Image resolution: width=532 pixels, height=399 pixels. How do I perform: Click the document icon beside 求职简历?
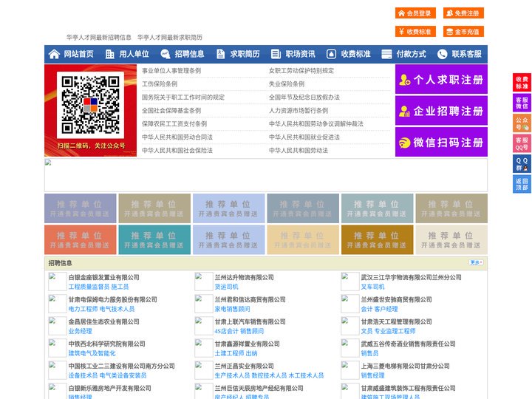[x=220, y=54]
